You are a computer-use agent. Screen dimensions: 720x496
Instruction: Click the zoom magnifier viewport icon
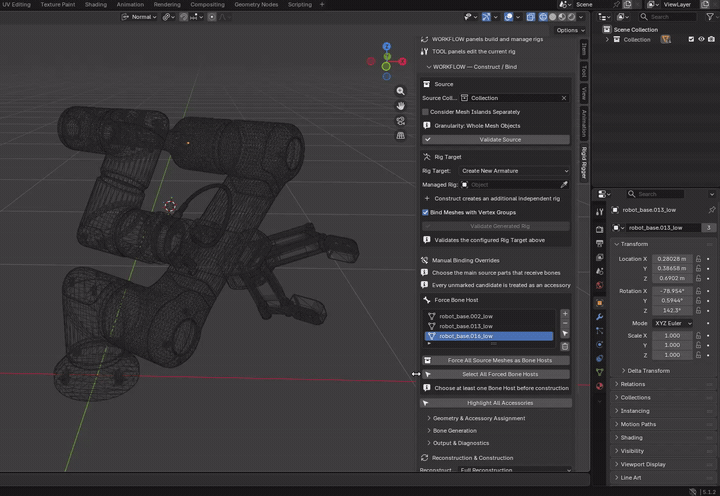[x=400, y=91]
